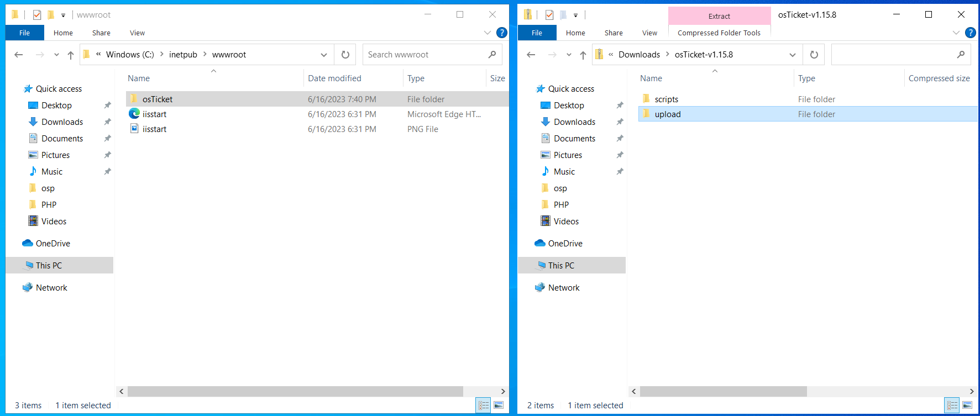Select OneDrive in osTicket-v1.15.8 navigation pane
980x416 pixels.
point(565,243)
